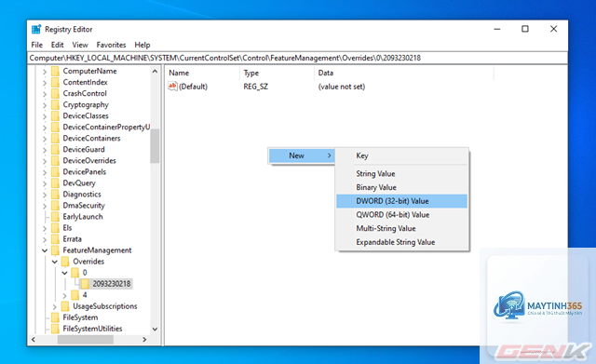Expand the Errata tree node

pyautogui.click(x=45, y=239)
